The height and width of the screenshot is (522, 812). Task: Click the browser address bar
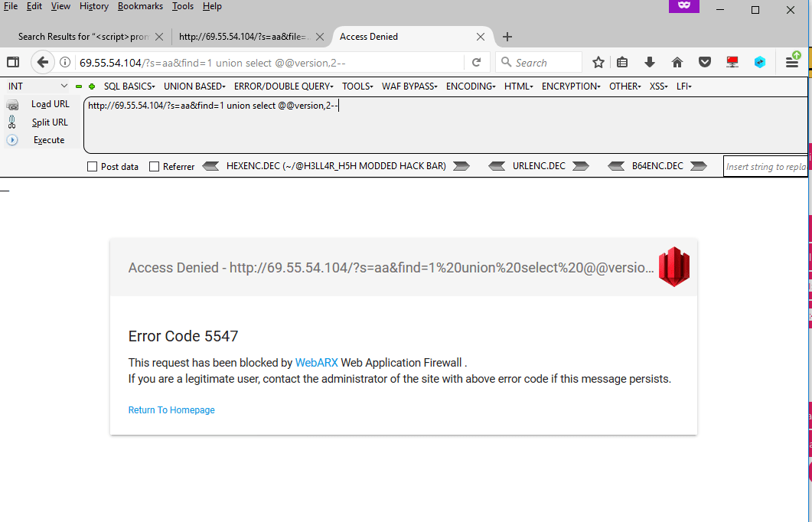click(x=269, y=63)
